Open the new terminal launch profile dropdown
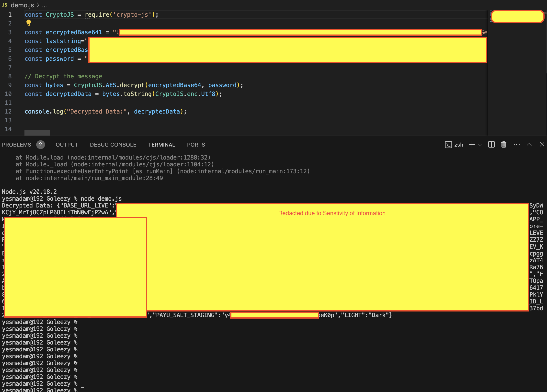This screenshot has height=392, width=547. pyautogui.click(x=480, y=145)
